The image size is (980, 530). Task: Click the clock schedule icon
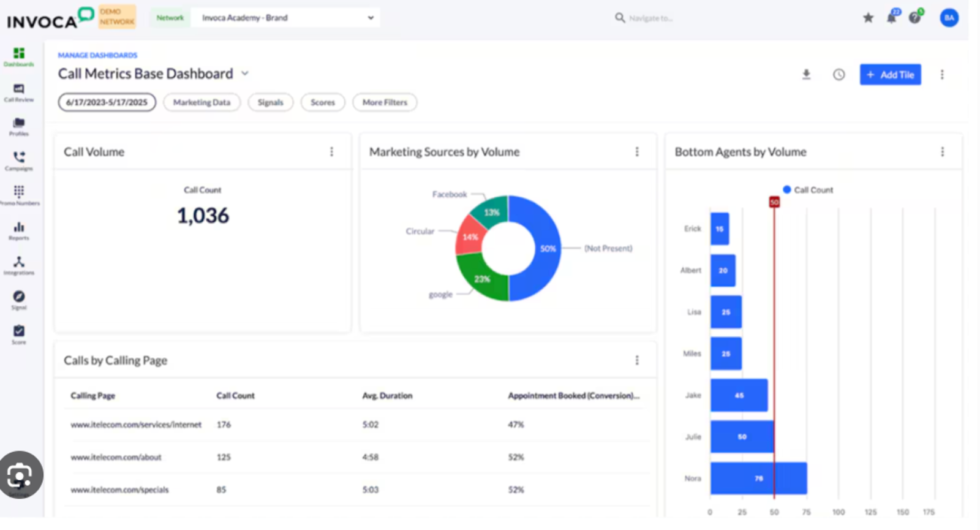point(839,75)
